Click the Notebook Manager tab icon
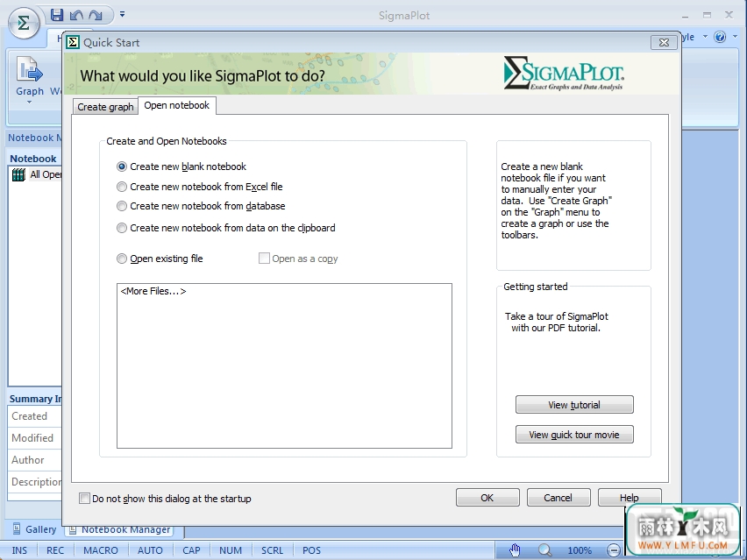The image size is (747, 560). point(73,529)
